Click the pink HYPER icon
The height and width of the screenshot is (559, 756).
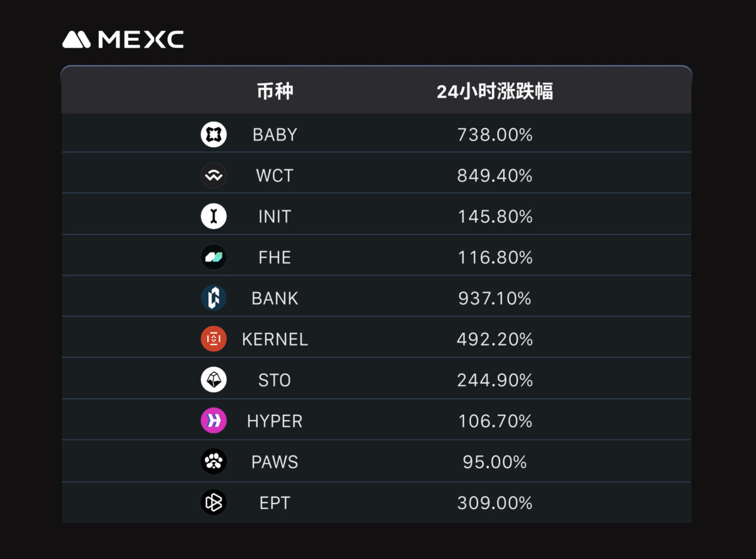[214, 421]
